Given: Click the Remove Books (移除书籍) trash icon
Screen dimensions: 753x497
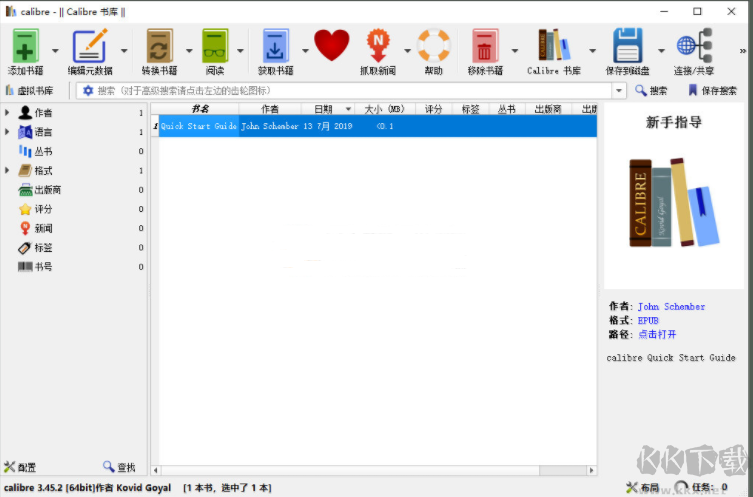Looking at the screenshot, I should 485,47.
